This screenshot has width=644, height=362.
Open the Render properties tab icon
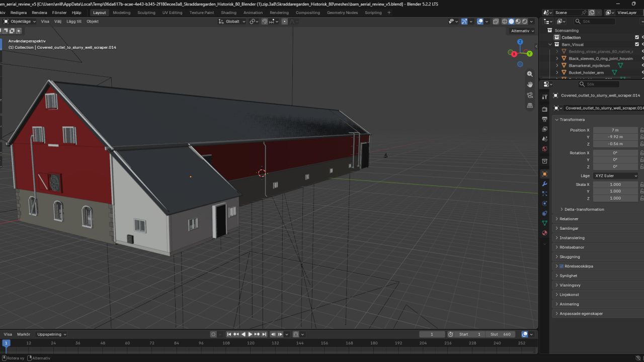tap(544, 109)
